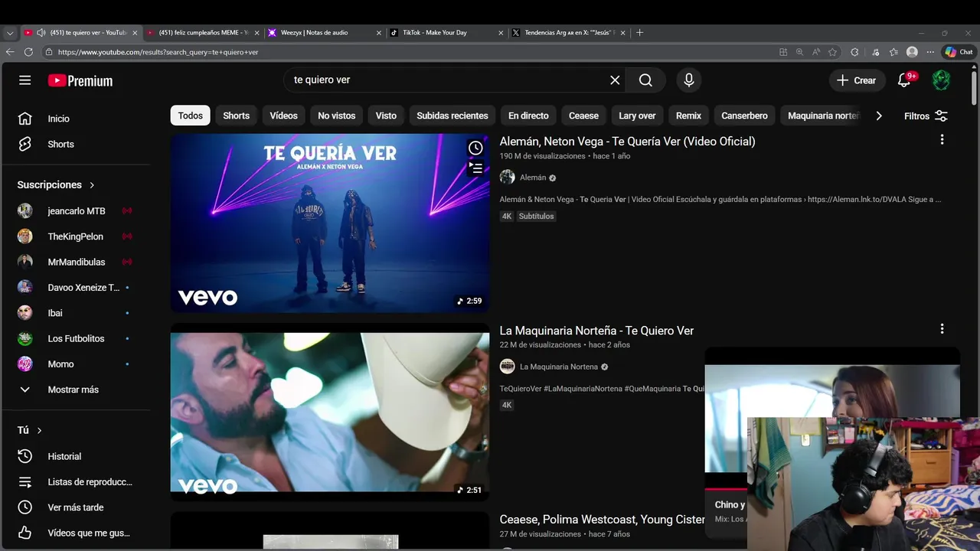The image size is (980, 551).
Task: Expand the Suscripciones section
Action: (56, 184)
